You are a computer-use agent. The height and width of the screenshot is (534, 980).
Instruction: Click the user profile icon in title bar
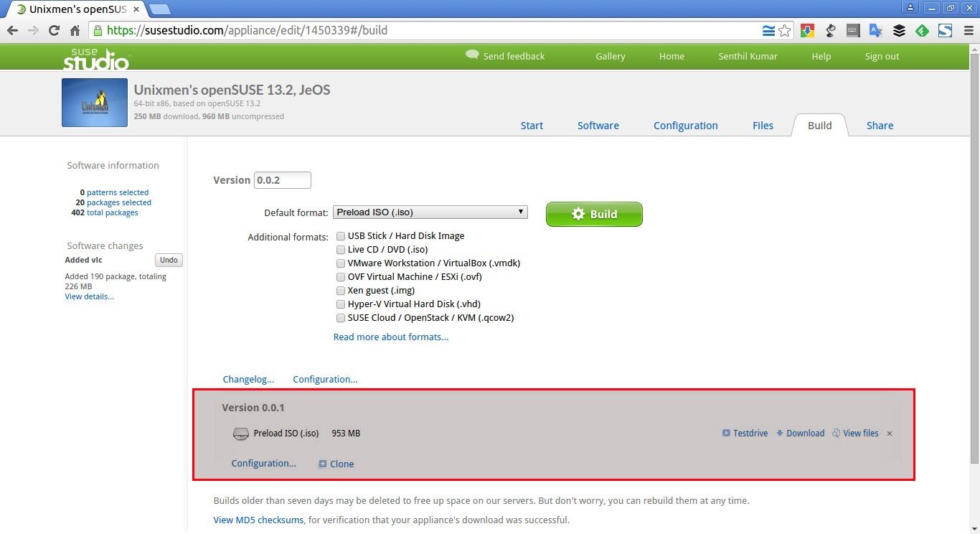pos(910,7)
